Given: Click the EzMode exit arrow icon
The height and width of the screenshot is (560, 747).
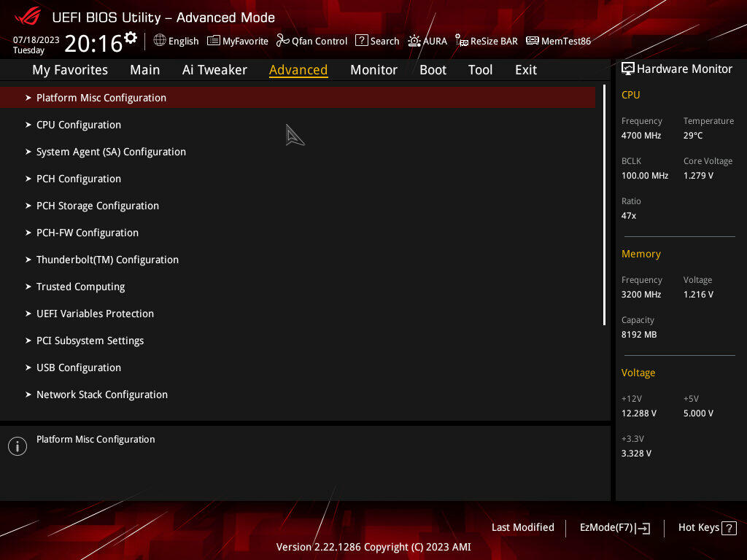Looking at the screenshot, I should pyautogui.click(x=643, y=528).
